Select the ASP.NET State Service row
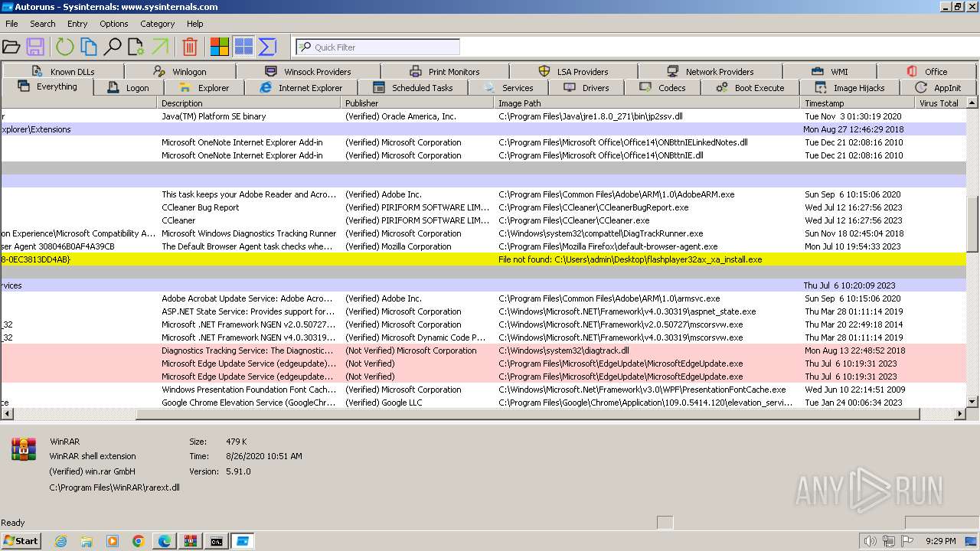Viewport: 980px width, 551px height. [483, 311]
